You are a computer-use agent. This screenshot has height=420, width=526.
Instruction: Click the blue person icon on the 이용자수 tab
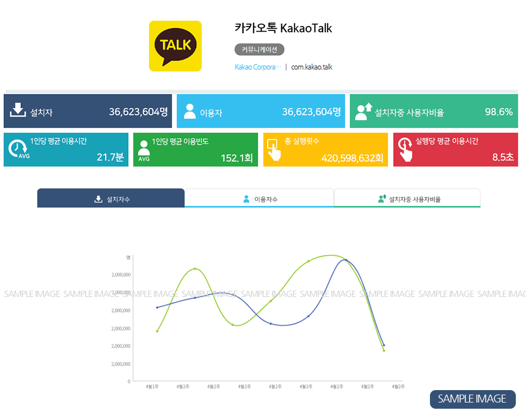(x=246, y=199)
